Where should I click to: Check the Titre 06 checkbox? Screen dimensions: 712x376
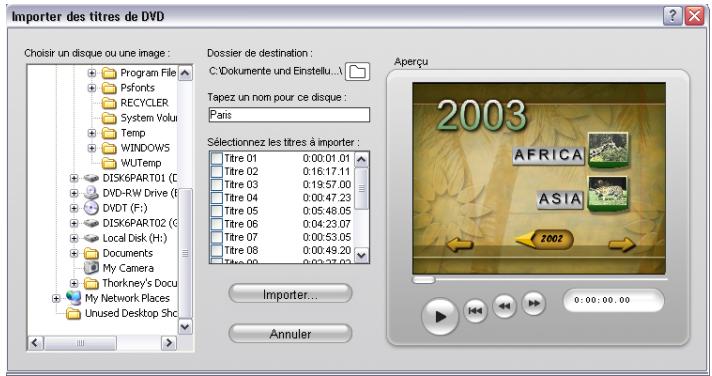(217, 224)
